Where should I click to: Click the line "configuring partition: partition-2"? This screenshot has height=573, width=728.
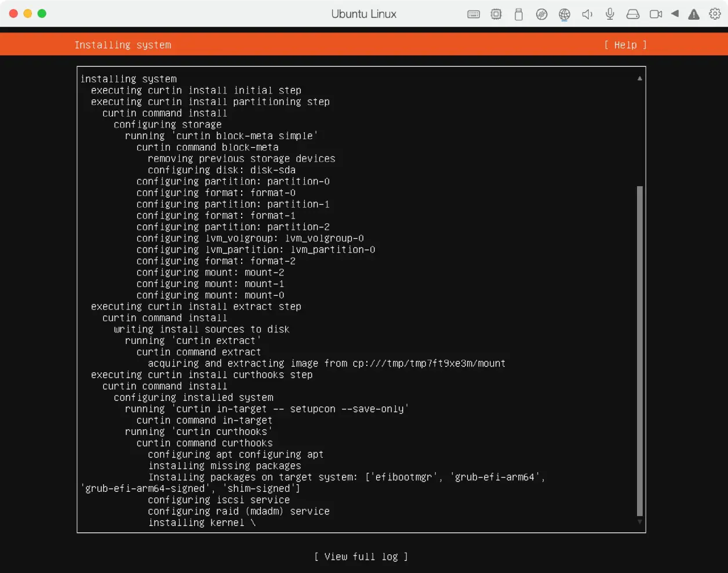[x=233, y=227]
